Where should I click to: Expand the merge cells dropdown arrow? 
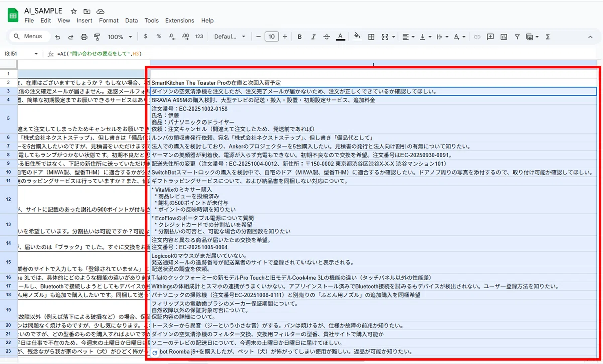click(393, 37)
